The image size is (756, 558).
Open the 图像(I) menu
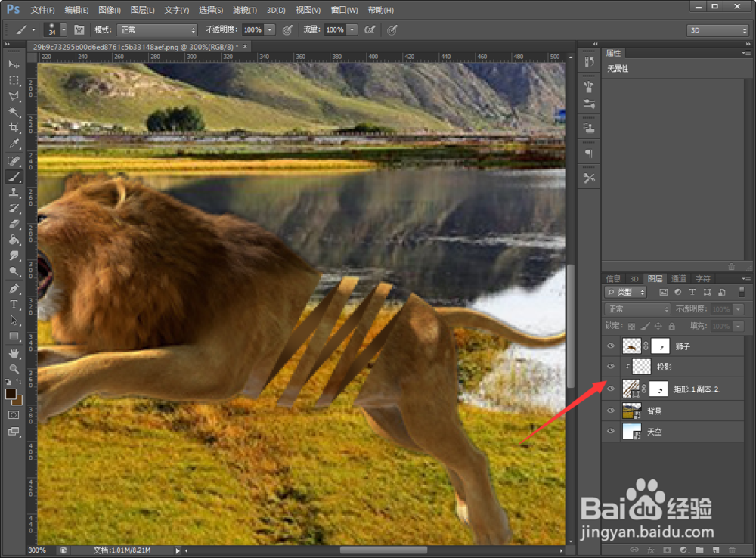(x=110, y=10)
